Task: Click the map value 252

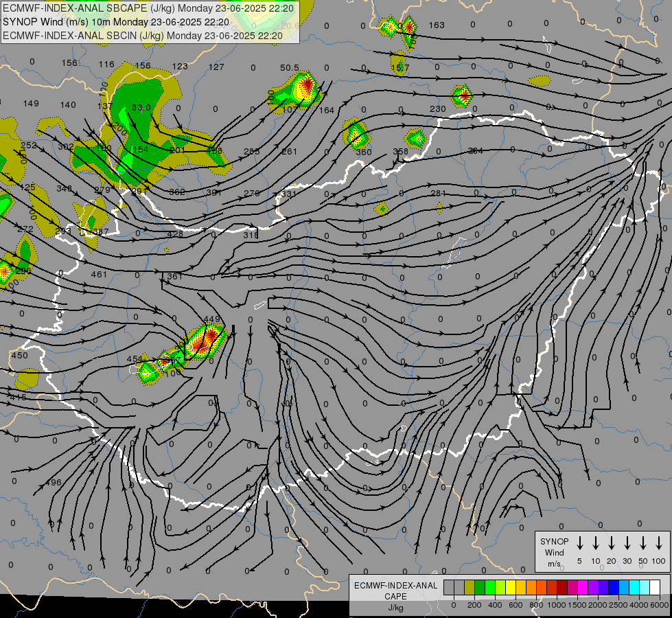Action: click(x=29, y=145)
